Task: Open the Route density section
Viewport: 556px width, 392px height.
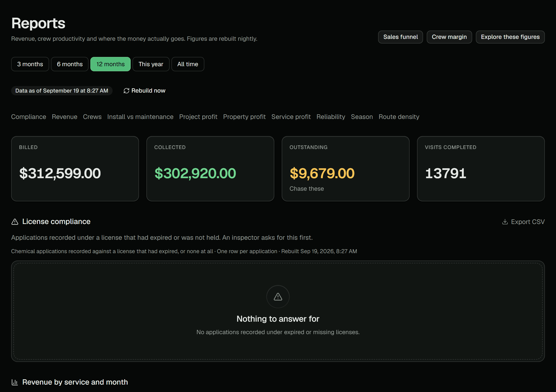Action: pyautogui.click(x=399, y=117)
